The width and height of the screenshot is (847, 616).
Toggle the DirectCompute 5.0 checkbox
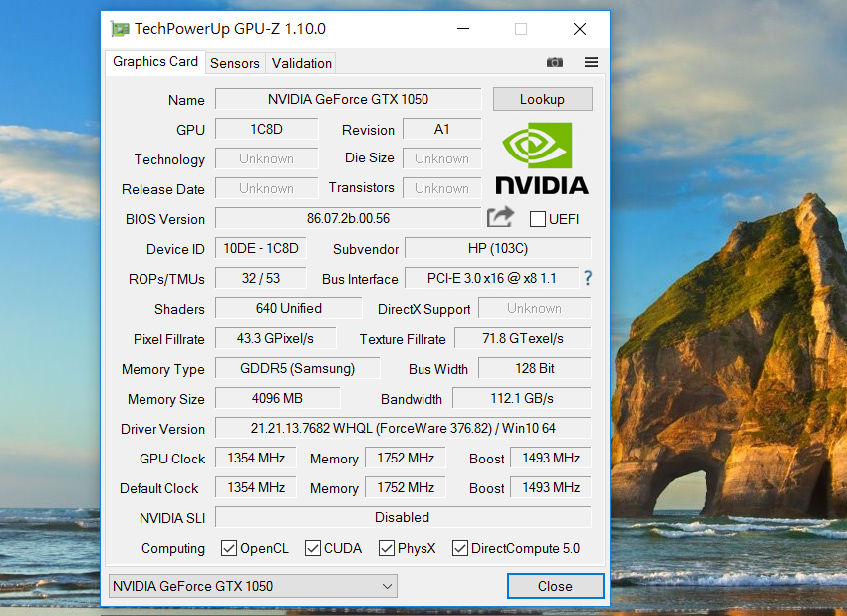460,548
